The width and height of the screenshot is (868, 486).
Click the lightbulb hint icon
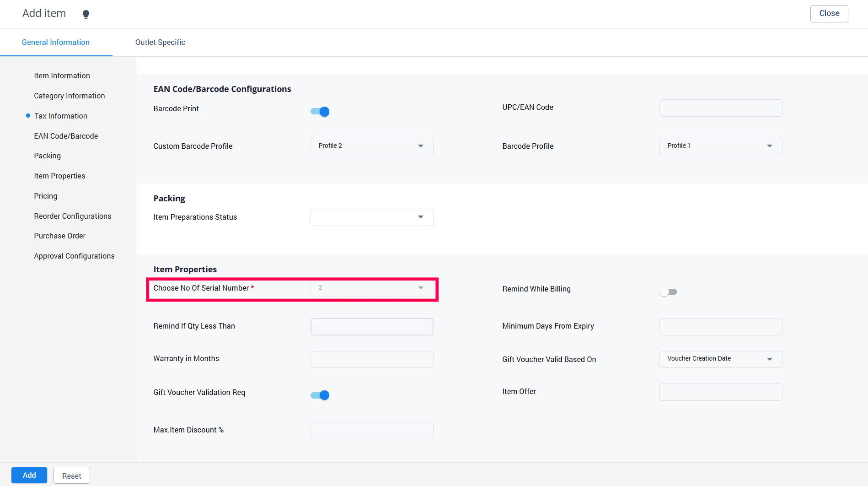pos(86,14)
